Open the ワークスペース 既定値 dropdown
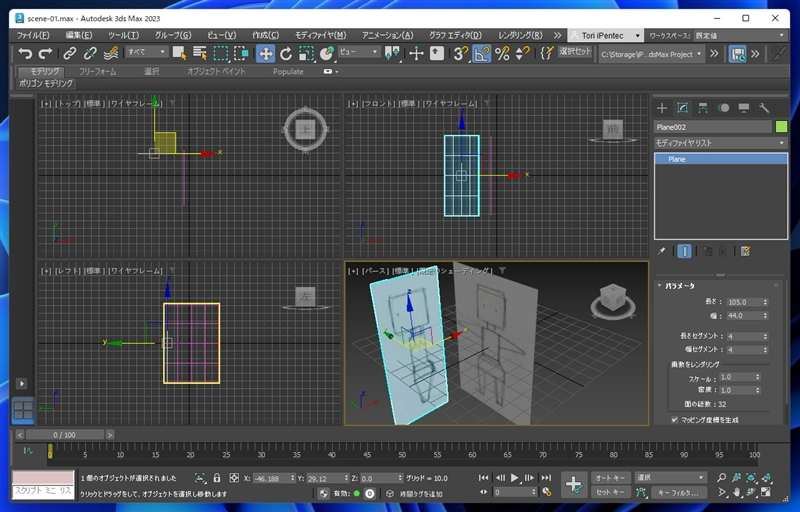 740,35
